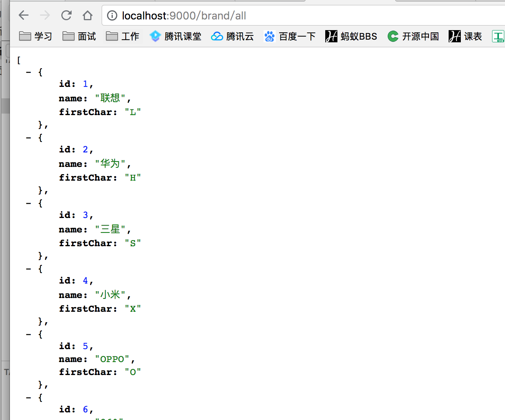Screen dimensions: 505x420
Task: Open the 腾讯课堂 bookmark
Action: click(176, 36)
